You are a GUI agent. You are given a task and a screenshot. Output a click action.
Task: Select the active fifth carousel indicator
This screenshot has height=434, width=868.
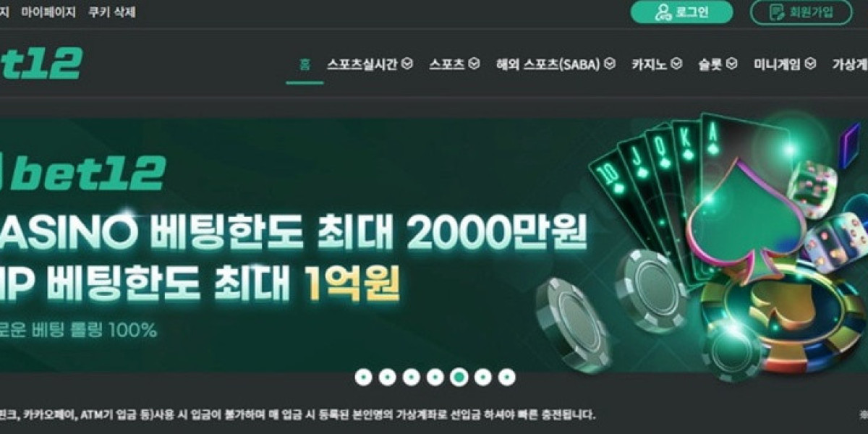pos(459,377)
